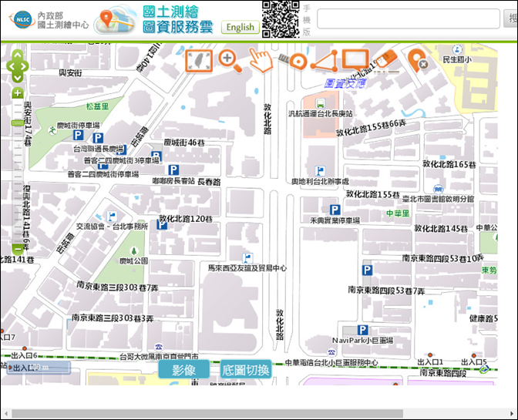Click the scrollbar left arrow

point(5,414)
